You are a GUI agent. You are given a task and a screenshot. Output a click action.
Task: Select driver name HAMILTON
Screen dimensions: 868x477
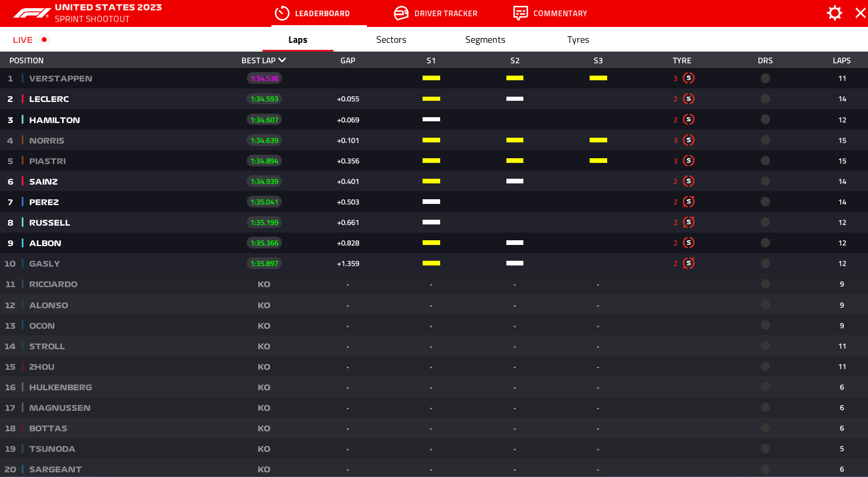pyautogui.click(x=55, y=120)
